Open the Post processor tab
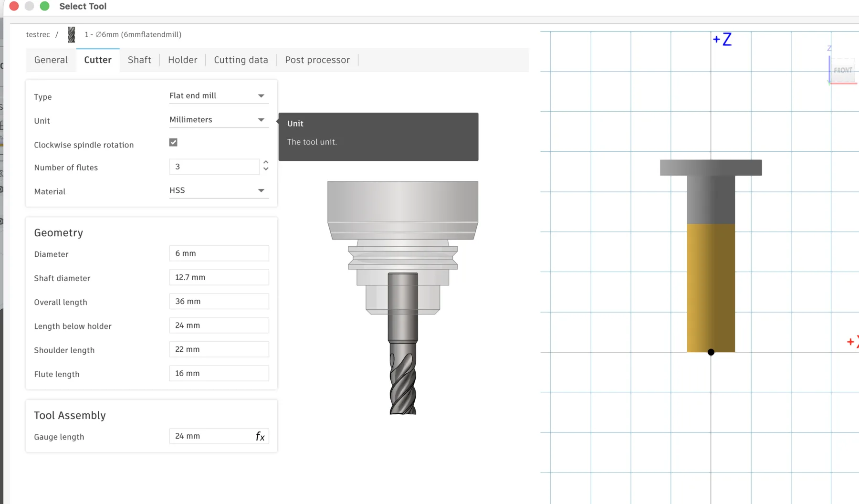 (x=317, y=60)
